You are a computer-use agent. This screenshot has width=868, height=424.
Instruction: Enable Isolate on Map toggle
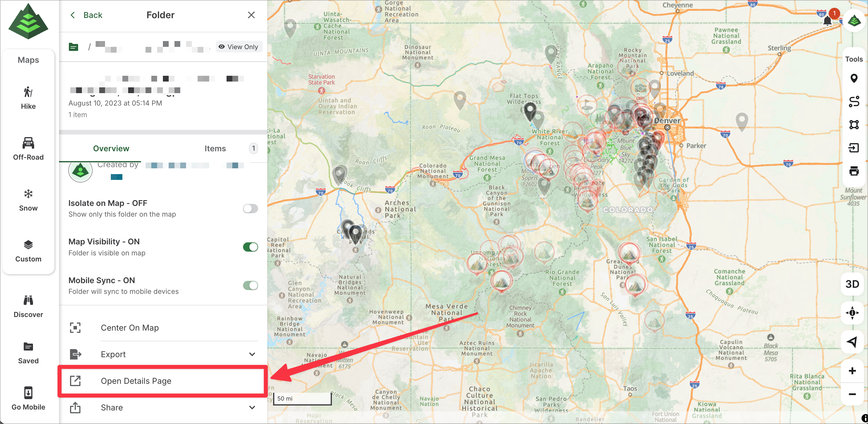[250, 209]
